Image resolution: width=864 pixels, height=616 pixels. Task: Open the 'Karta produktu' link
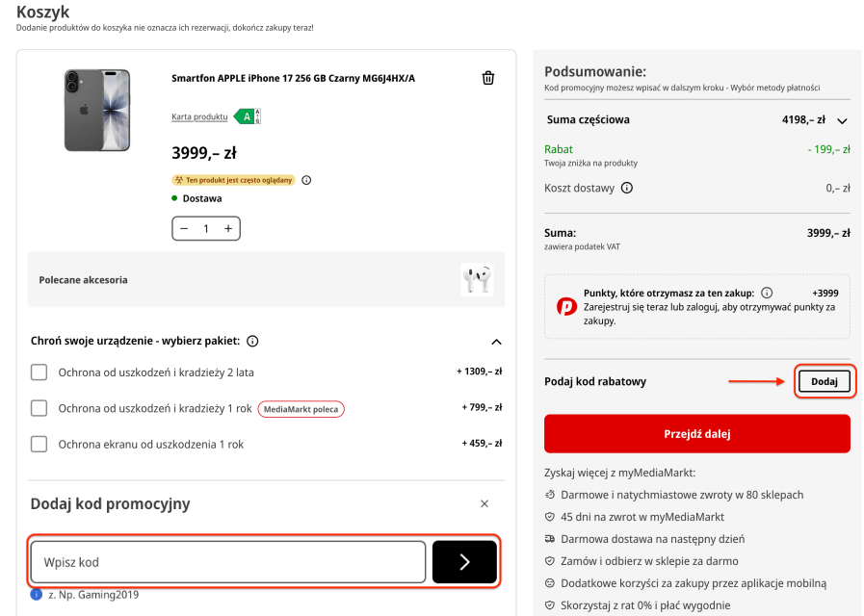(199, 116)
